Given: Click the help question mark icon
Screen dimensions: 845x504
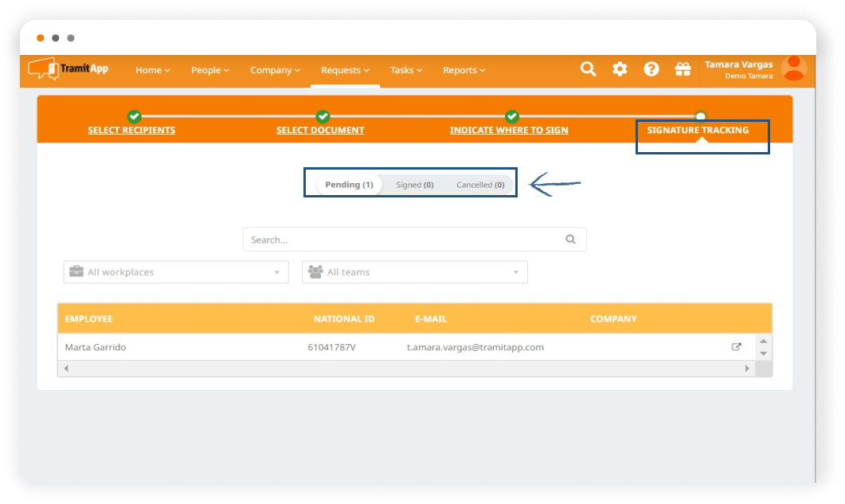Looking at the screenshot, I should [x=651, y=69].
